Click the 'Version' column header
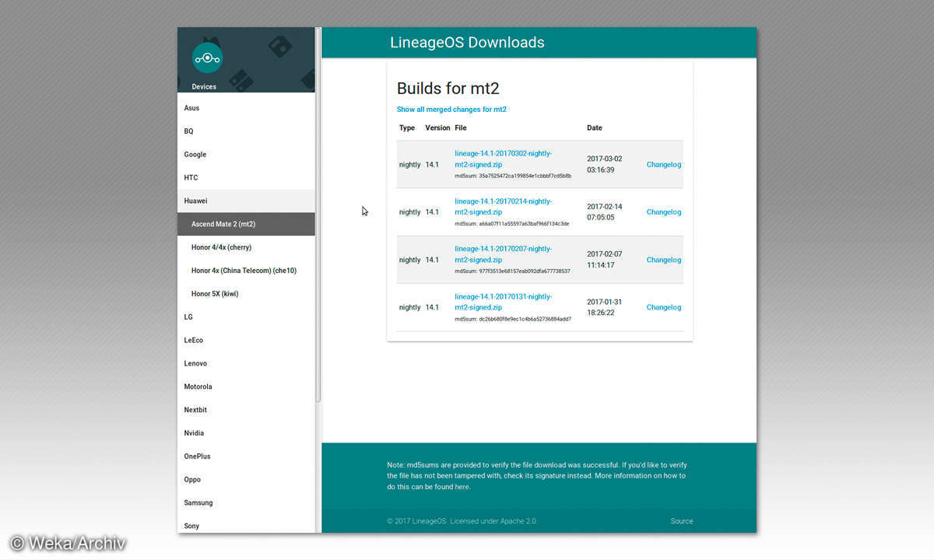934x560 pixels. point(437,128)
